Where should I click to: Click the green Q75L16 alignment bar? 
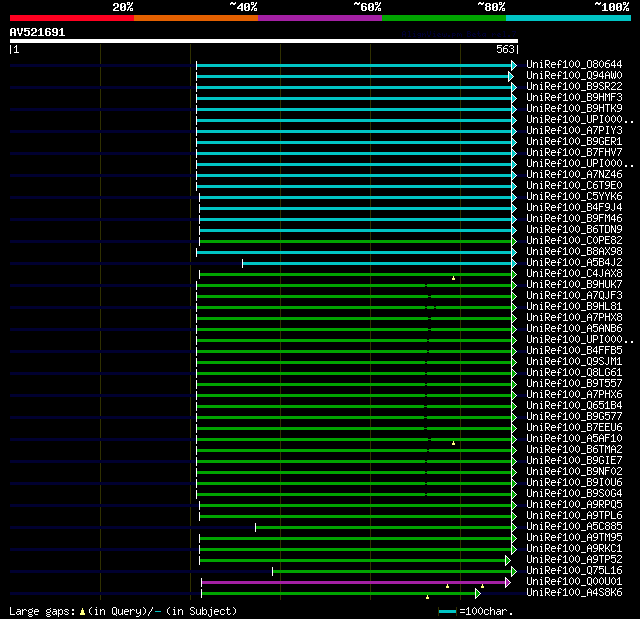click(x=392, y=571)
